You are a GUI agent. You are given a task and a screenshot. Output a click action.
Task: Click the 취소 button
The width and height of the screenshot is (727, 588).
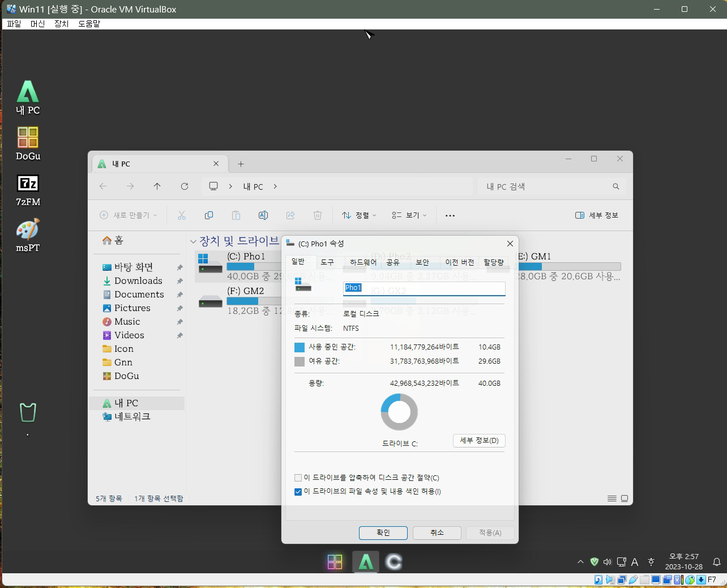tap(437, 533)
